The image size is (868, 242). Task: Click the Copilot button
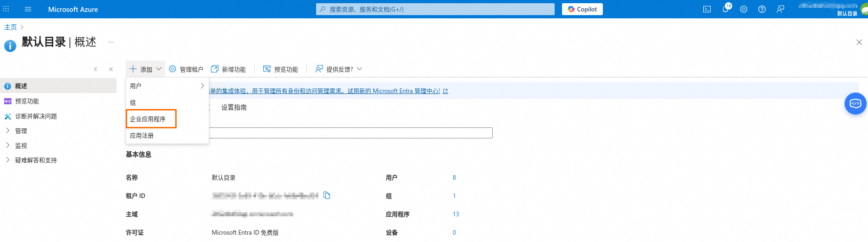(x=582, y=9)
